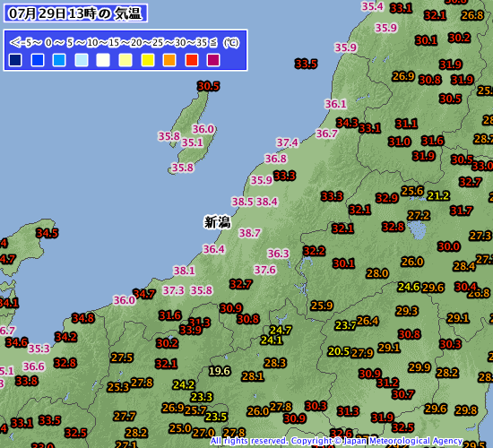
Task: Click the 35.4 reading at the top
Action: pos(373,6)
